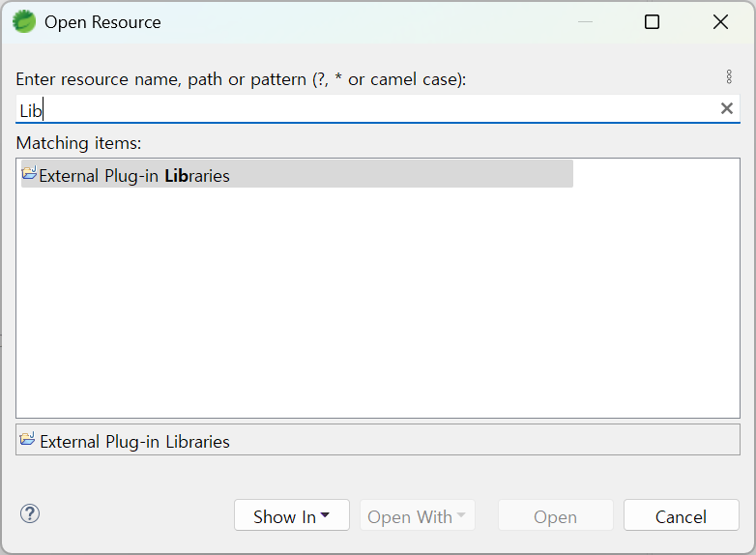Open the three-dot view menu icon
Screen dimensions: 756x555
729,76
